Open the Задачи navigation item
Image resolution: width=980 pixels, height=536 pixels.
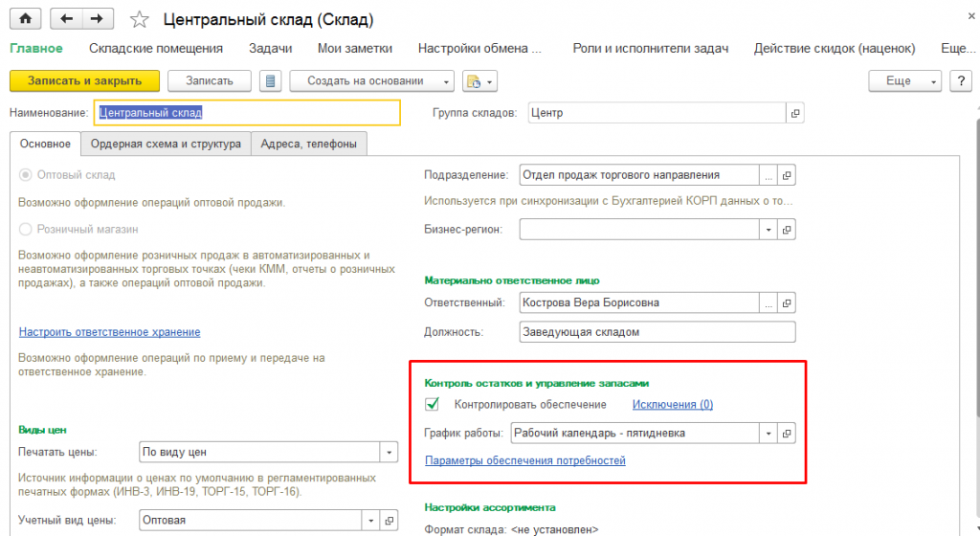tap(270, 48)
